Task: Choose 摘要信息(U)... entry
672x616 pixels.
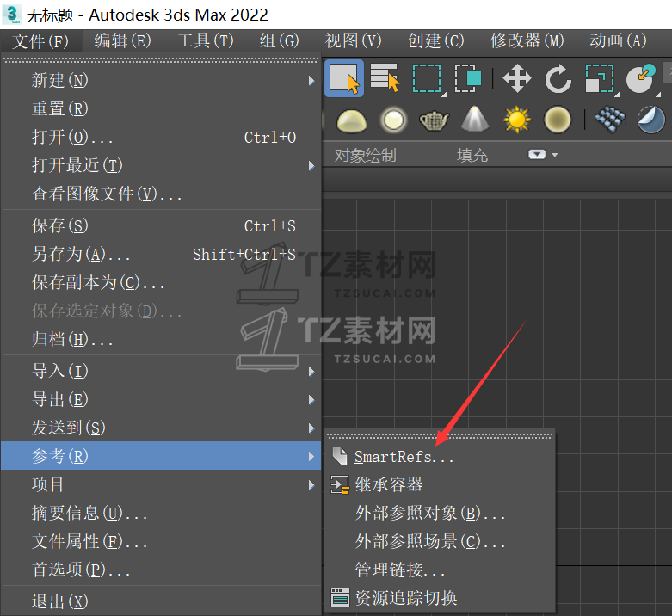Action: tap(161, 514)
